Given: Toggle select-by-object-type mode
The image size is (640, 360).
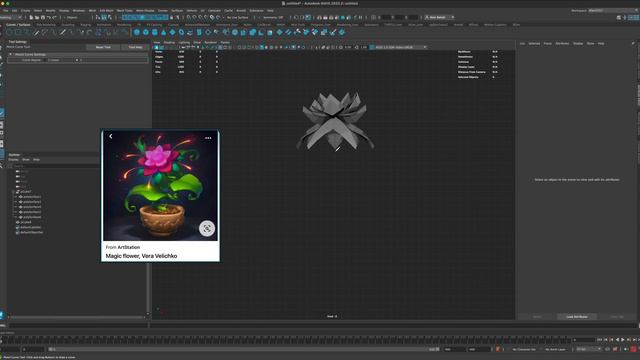Looking at the screenshot, I should (x=104, y=18).
